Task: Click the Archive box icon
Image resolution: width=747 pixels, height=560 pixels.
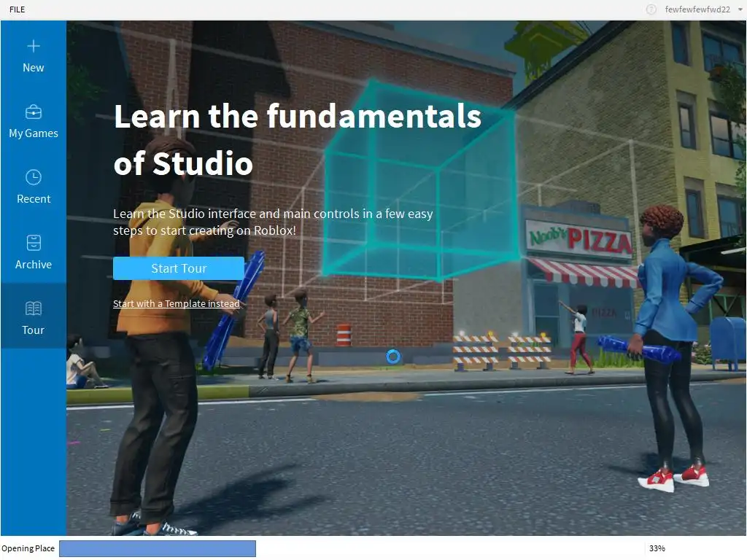Action: [34, 243]
